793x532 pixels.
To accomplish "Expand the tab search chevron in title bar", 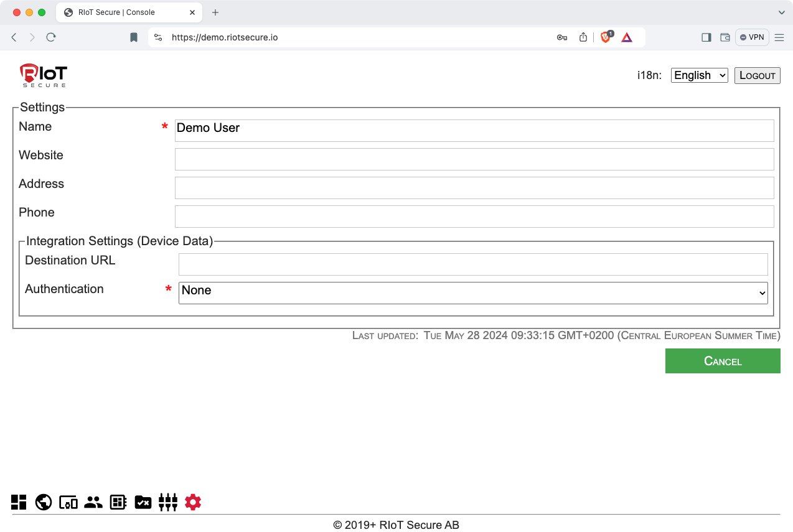I will click(x=782, y=12).
